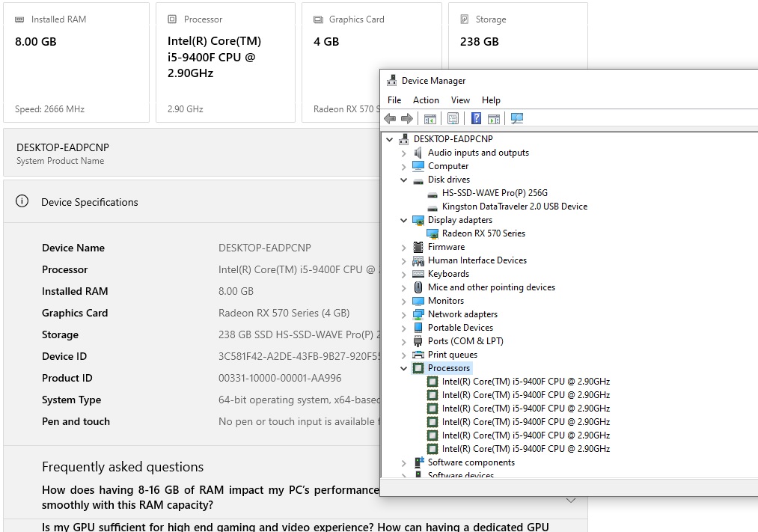Click the Disk drives category icon
The image size is (758, 532).
[418, 181]
